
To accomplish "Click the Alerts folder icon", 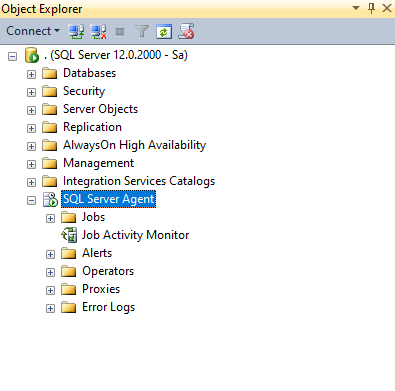I will (x=69, y=253).
